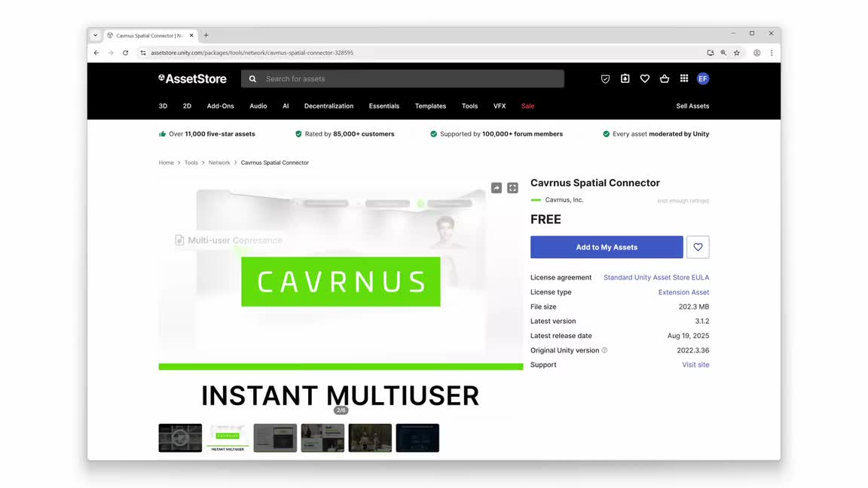Open the Tools category menu
Image resolution: width=868 pixels, height=488 pixels.
pyautogui.click(x=469, y=105)
